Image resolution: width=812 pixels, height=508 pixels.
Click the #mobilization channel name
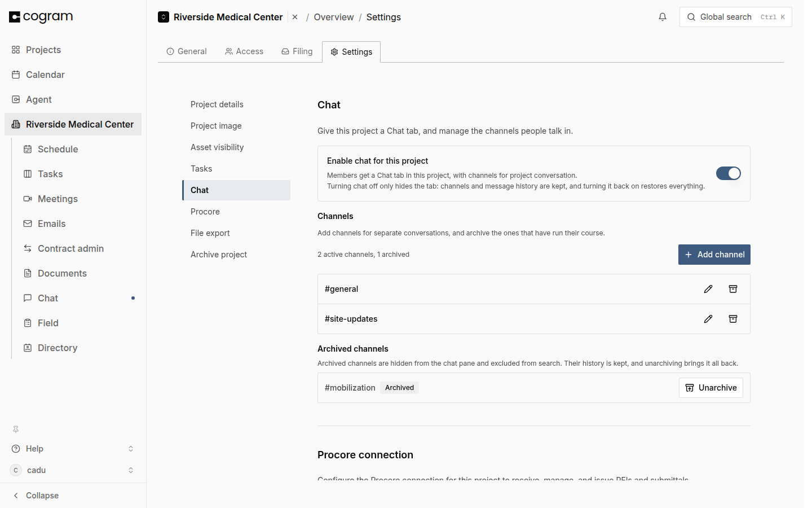pos(350,388)
